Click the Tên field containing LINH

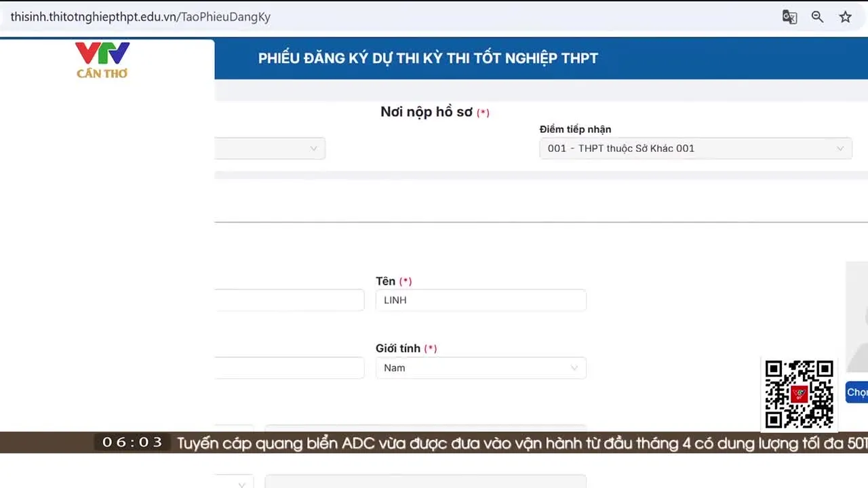[480, 300]
